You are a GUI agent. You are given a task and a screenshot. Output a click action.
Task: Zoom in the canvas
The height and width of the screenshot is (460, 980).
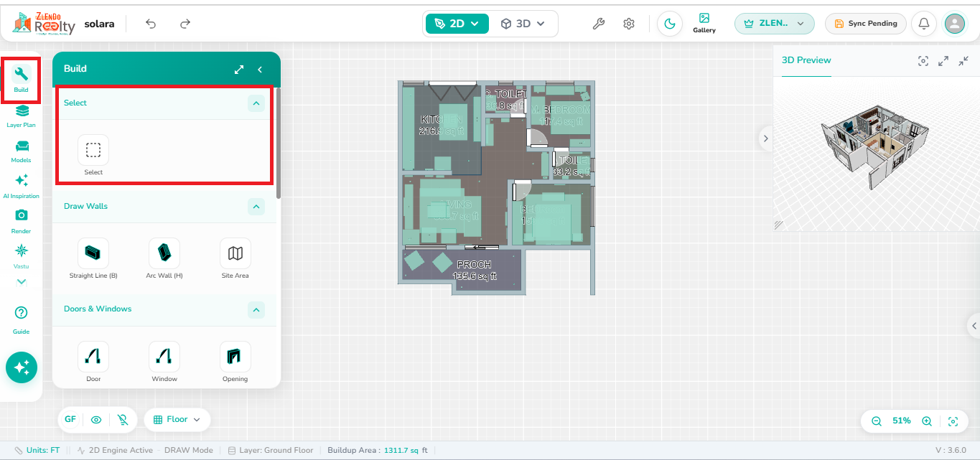click(x=927, y=421)
